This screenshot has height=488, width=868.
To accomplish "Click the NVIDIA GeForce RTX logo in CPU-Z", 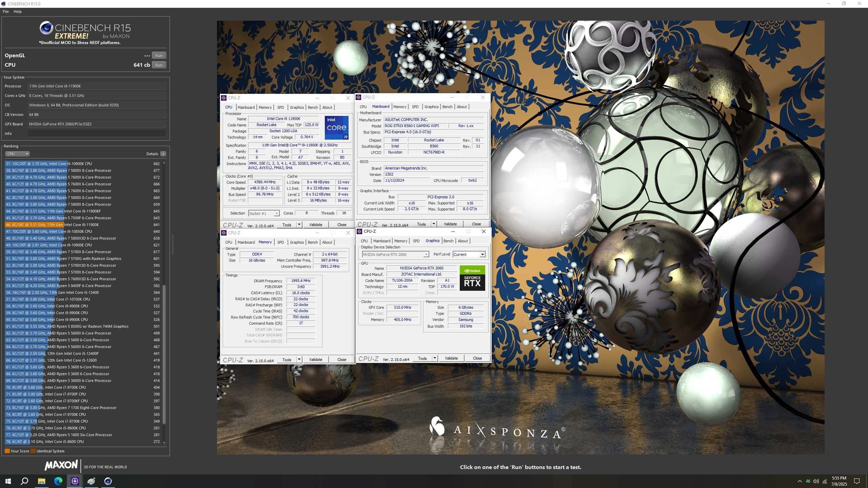I will (x=472, y=278).
